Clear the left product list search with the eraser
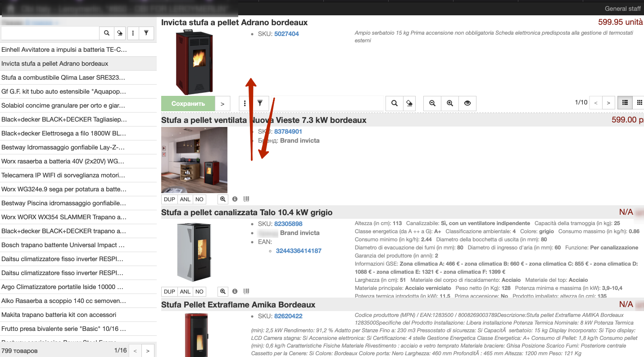The height and width of the screenshot is (357, 644). pyautogui.click(x=120, y=33)
